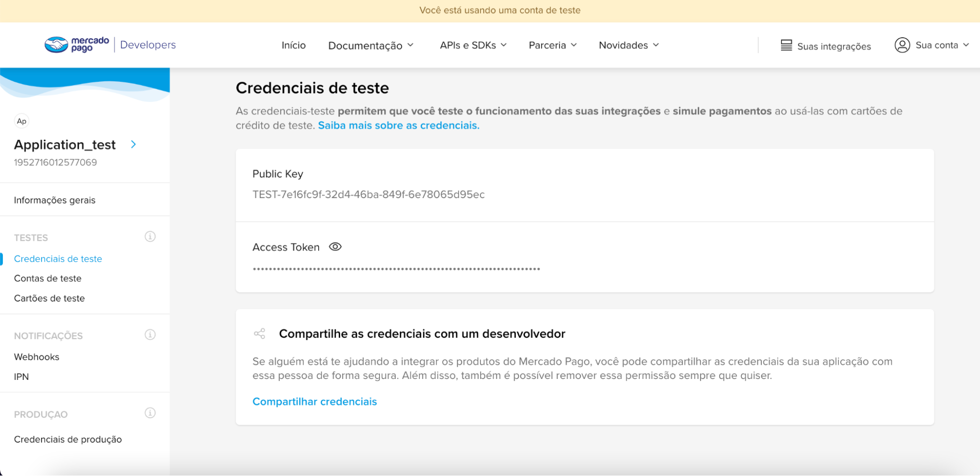Screen dimensions: 980x476
Task: Go to the Início page
Action: click(x=294, y=45)
